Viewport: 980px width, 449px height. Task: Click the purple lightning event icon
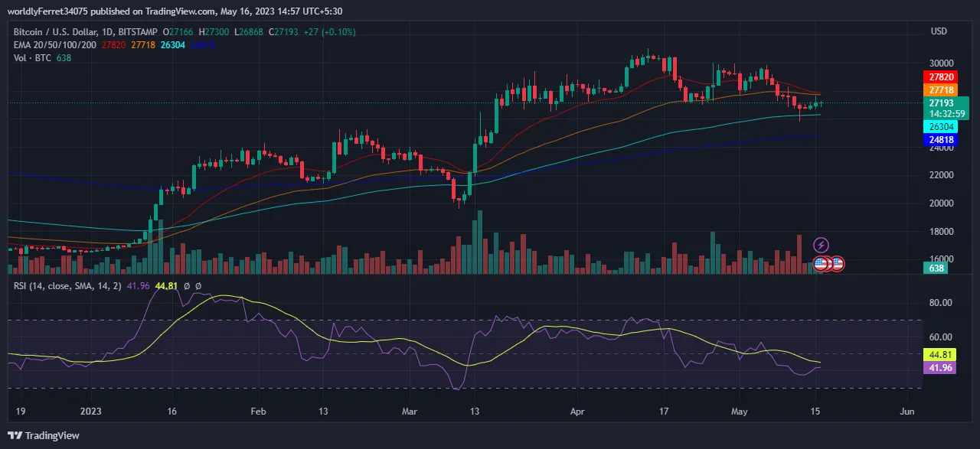point(821,245)
